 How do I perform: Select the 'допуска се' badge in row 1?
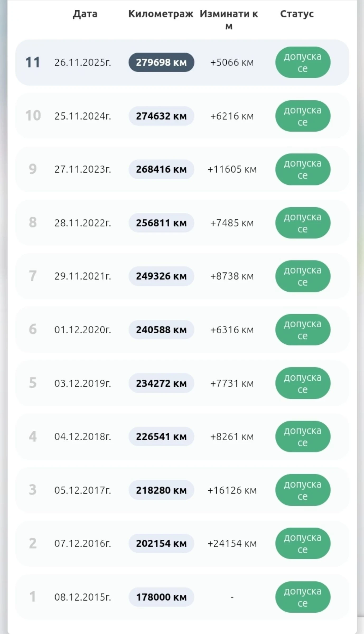303,597
